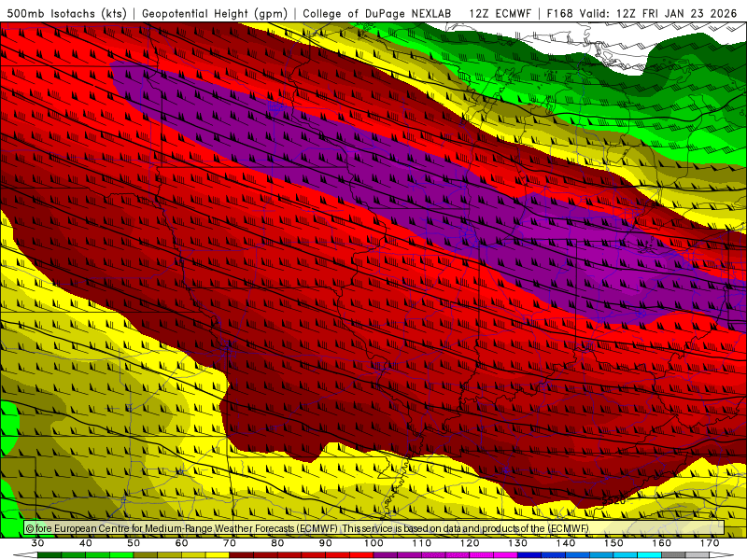747x560 pixels.
Task: Select the cyan swatch left of 160
Action: pyautogui.click(x=649, y=555)
